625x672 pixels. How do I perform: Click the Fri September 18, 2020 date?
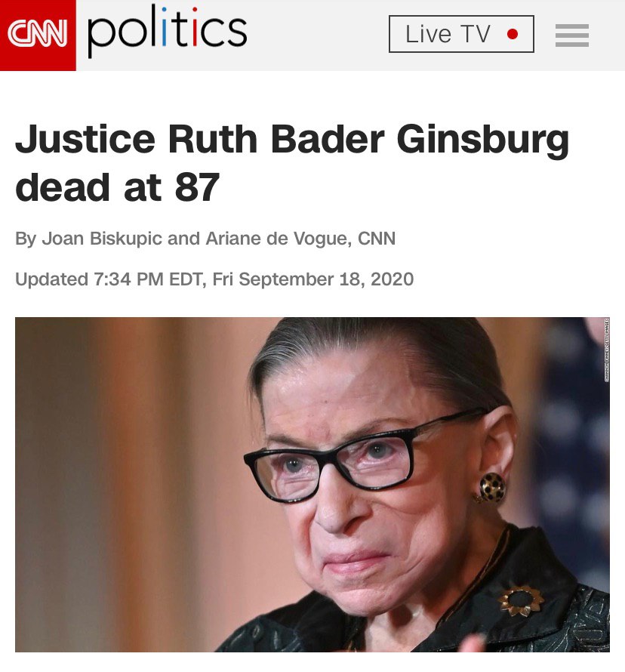pos(313,279)
